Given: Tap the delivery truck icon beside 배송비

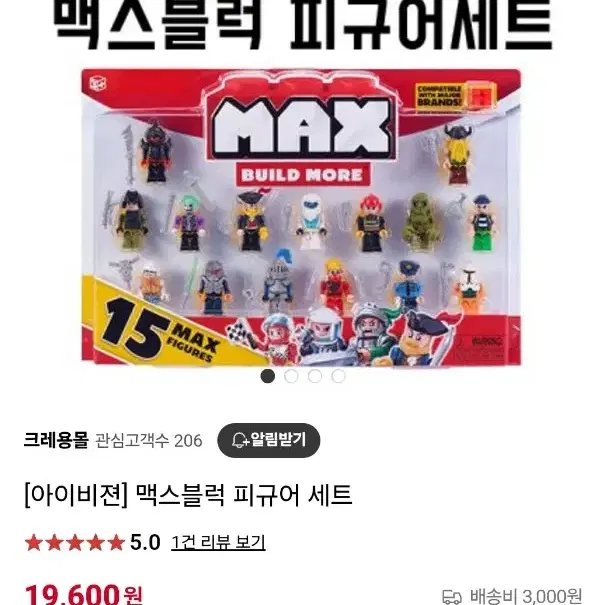Looking at the screenshot, I should 452,597.
